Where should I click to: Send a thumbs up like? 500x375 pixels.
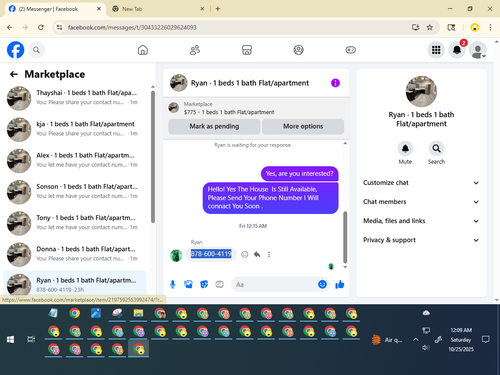coord(340,284)
